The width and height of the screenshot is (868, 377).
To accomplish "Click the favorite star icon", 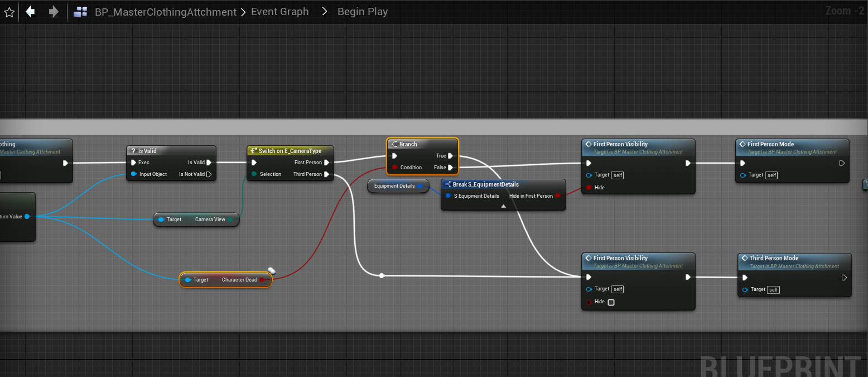I will (x=9, y=12).
